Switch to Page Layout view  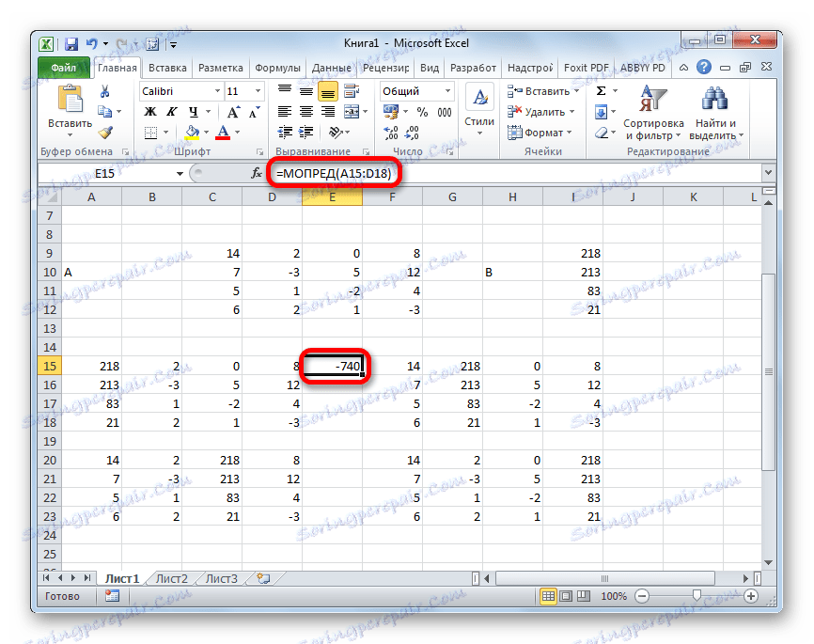pyautogui.click(x=567, y=596)
